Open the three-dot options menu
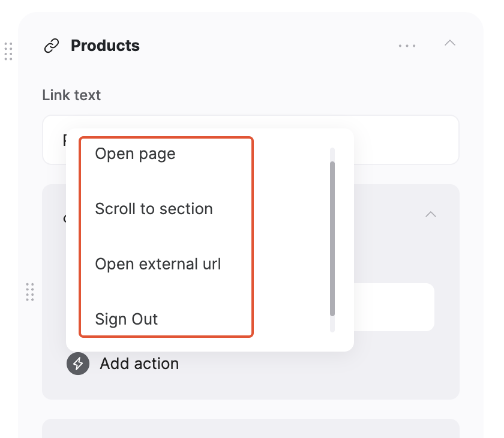The image size is (504, 438). [x=407, y=45]
